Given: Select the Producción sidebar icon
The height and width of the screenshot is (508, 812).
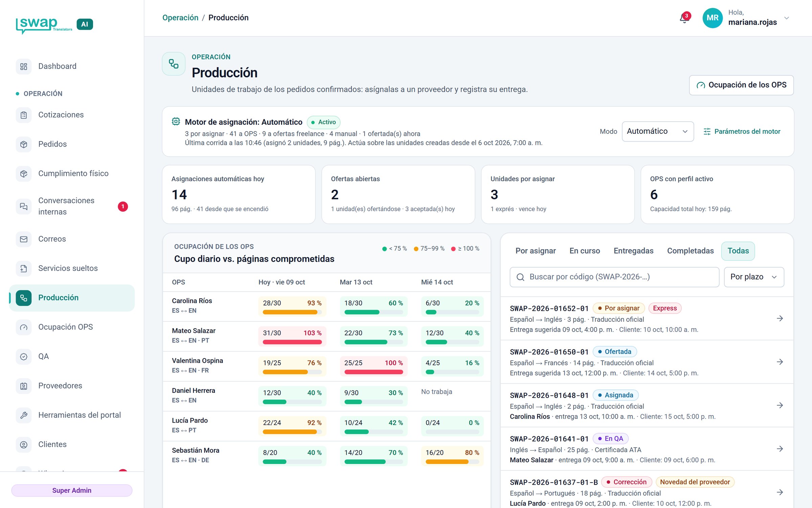Looking at the screenshot, I should 23,298.
